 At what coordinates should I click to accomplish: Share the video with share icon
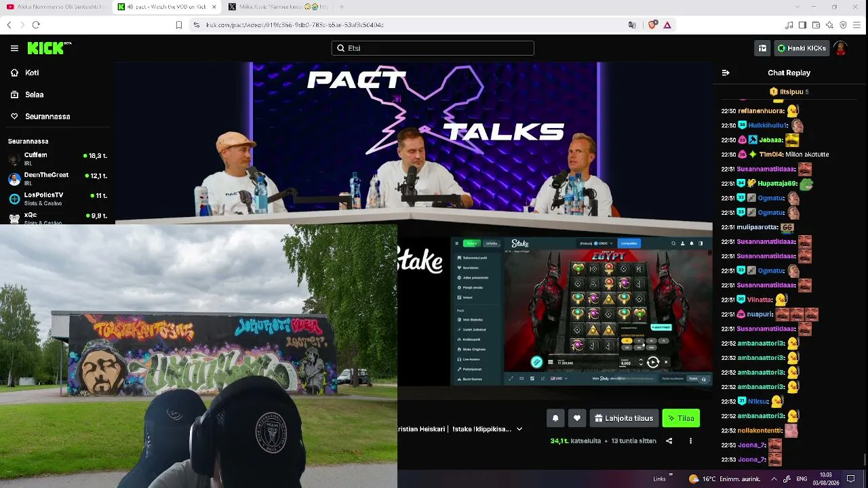point(669,441)
